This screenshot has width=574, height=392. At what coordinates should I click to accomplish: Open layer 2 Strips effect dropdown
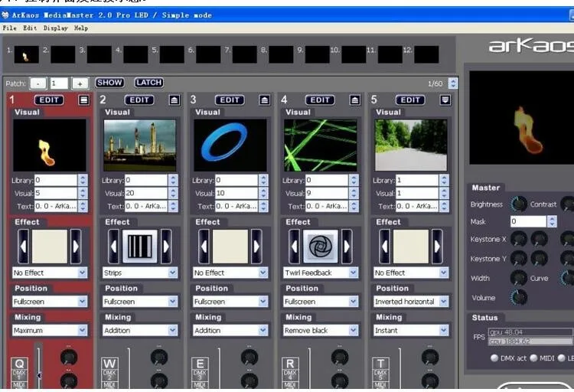(x=140, y=273)
